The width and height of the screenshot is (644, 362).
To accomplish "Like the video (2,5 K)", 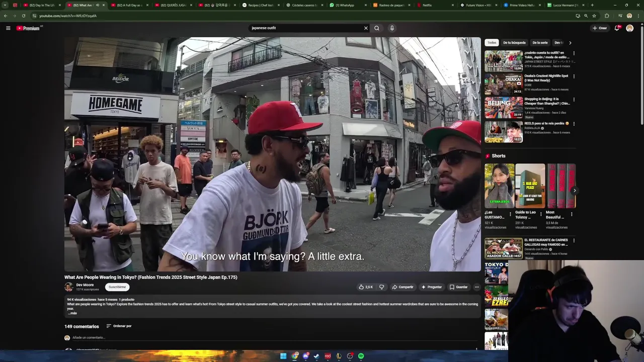I will pyautogui.click(x=366, y=287).
